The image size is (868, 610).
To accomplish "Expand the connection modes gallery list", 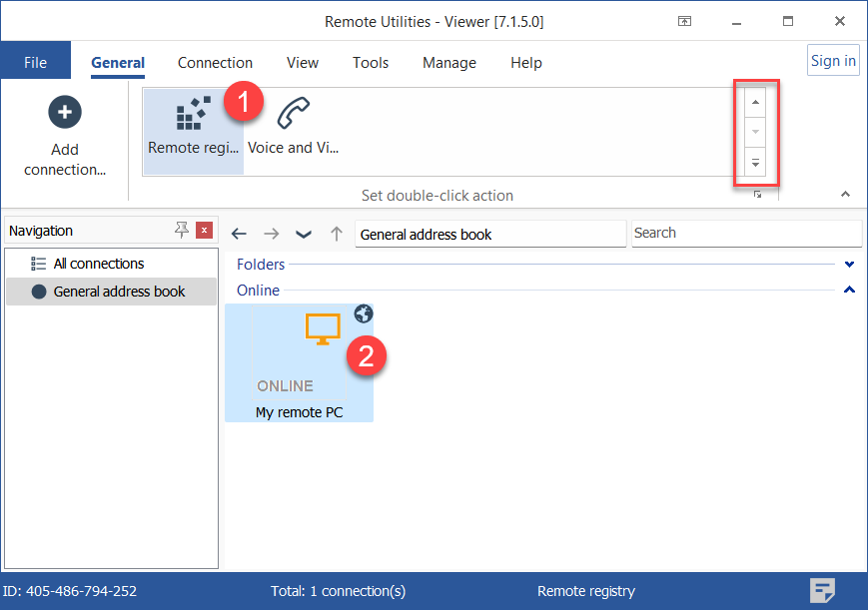I will click(755, 163).
